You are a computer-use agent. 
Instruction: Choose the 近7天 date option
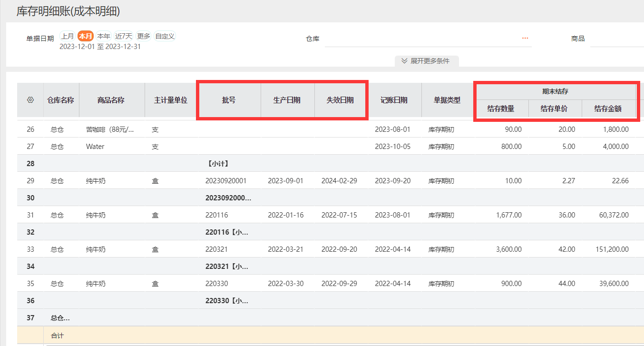click(x=123, y=36)
